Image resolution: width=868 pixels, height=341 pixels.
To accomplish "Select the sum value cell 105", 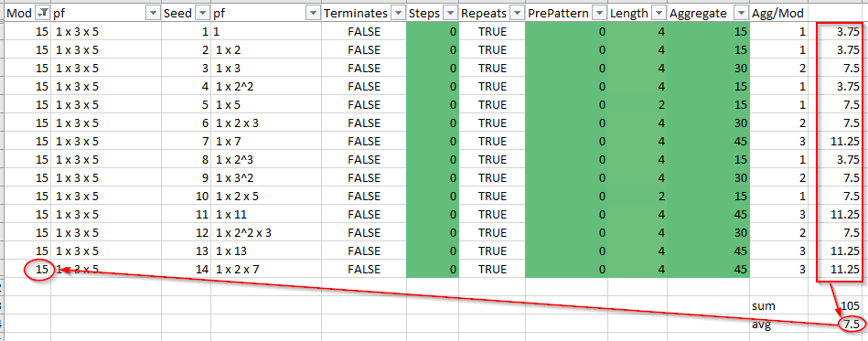I will pyautogui.click(x=837, y=305).
